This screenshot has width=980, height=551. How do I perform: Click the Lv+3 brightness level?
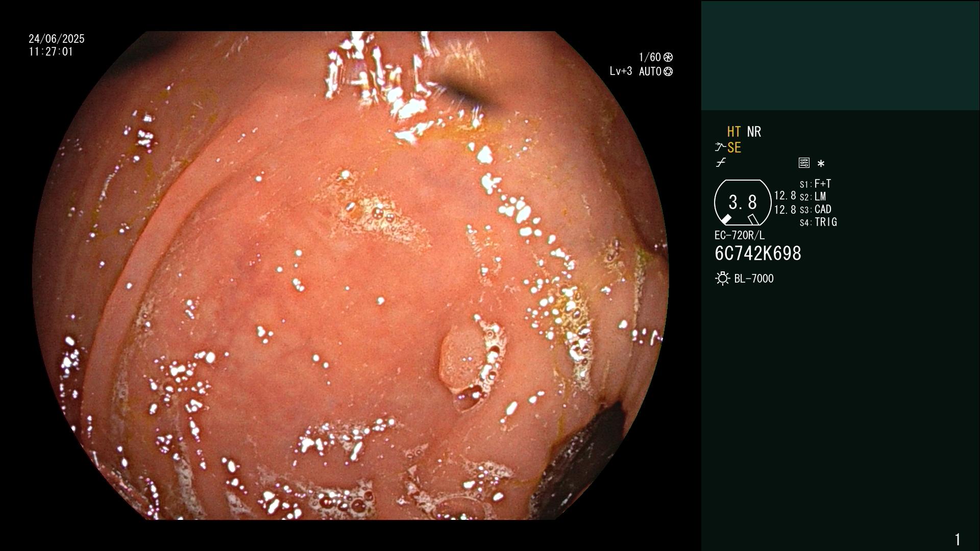pos(621,71)
